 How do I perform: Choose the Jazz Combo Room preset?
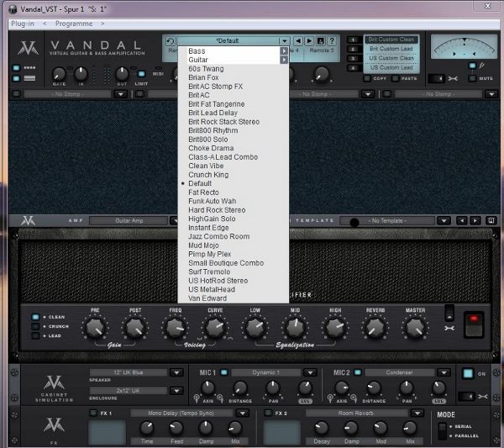(219, 236)
